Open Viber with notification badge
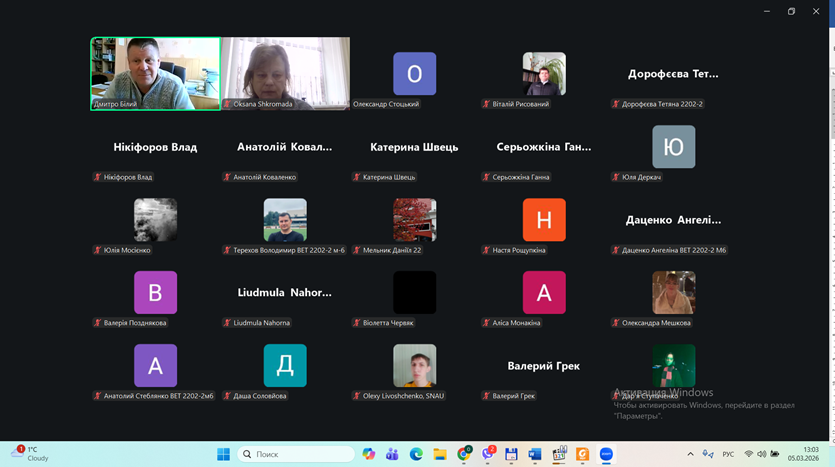Screen dimensions: 835x467 (x=488, y=454)
